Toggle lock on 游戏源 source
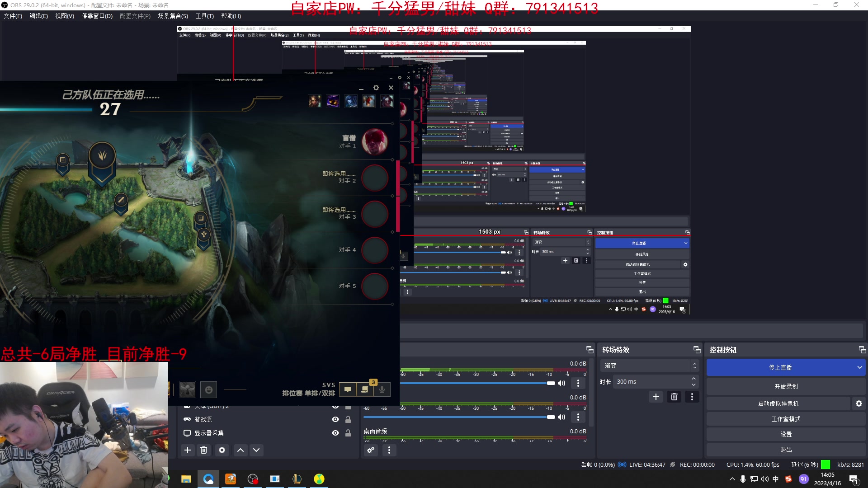868x488 pixels. coord(348,419)
